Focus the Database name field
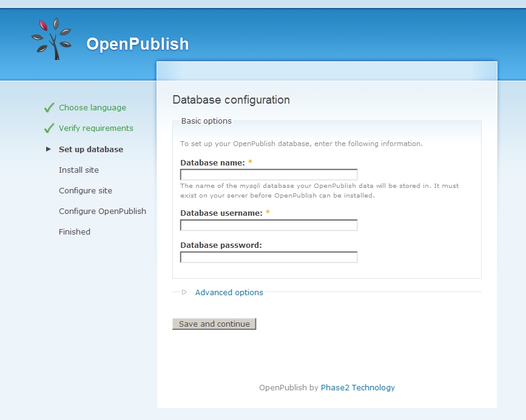Viewport: 526px width, 420px height. coord(269,175)
